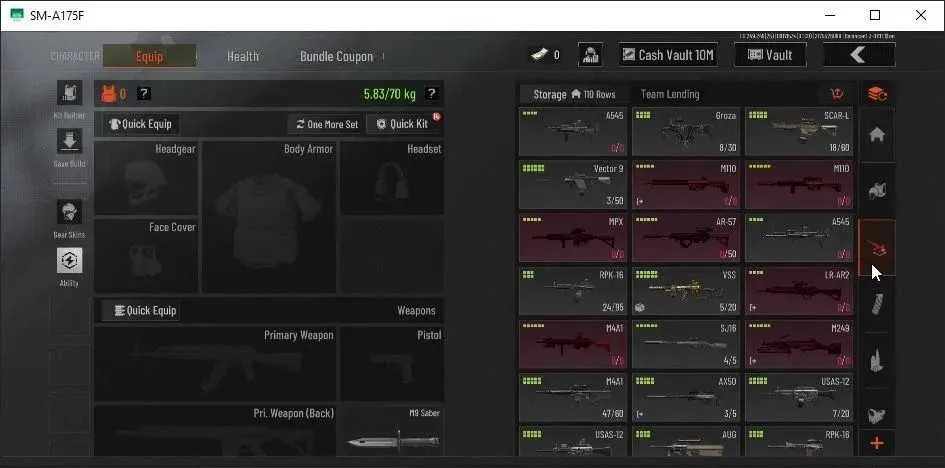The image size is (945, 468).
Task: Select the SJ16 sniper rifle card
Action: 686,344
